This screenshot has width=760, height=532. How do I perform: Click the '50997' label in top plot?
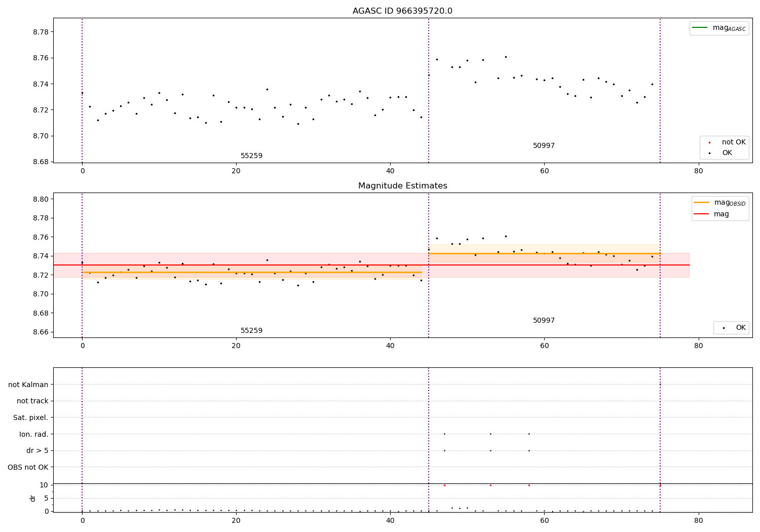pos(544,146)
